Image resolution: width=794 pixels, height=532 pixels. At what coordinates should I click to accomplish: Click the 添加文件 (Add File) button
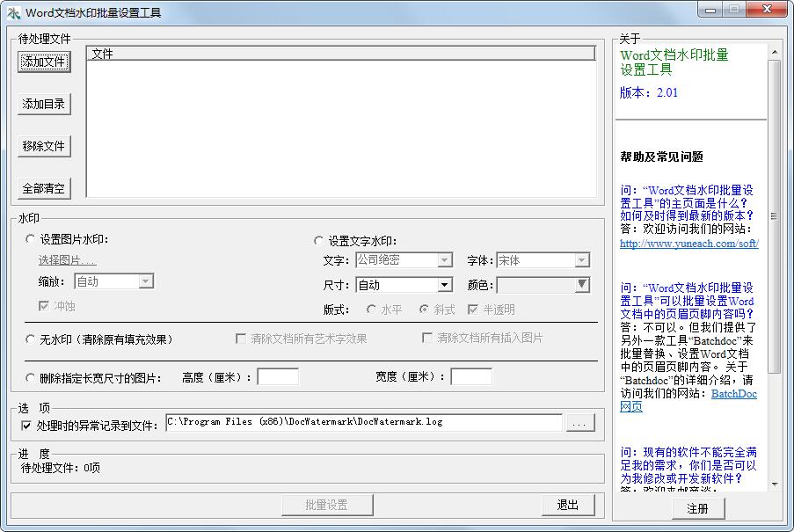(x=44, y=62)
